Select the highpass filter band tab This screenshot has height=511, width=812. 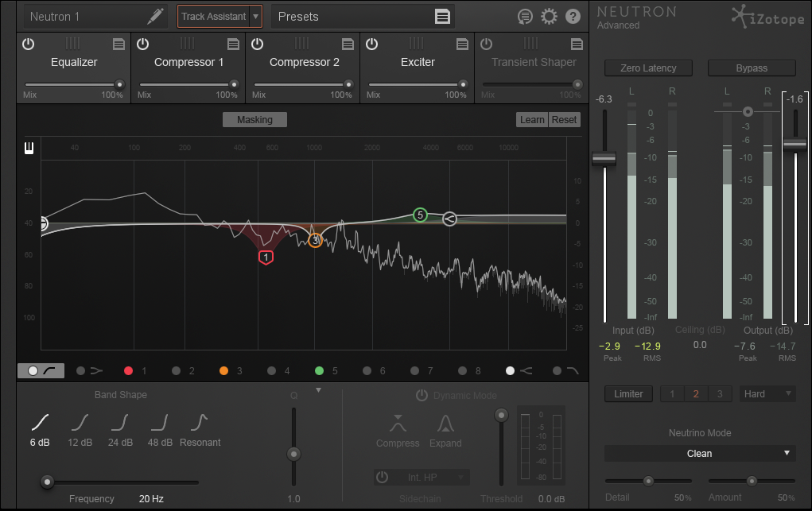coord(41,370)
